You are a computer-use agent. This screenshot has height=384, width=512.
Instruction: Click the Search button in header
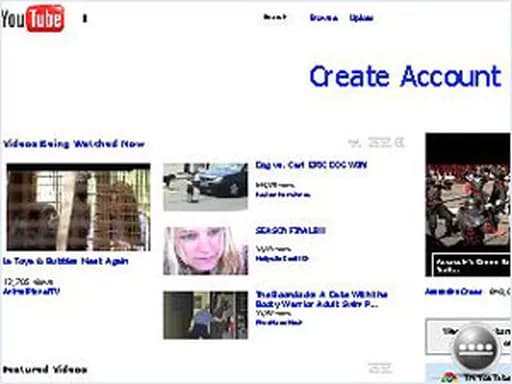tap(275, 17)
